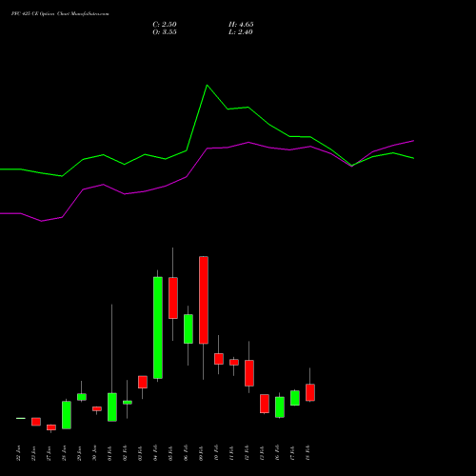The height and width of the screenshot is (476, 476).
Task: Click the red candle for 10 Feb
Action: tap(219, 359)
